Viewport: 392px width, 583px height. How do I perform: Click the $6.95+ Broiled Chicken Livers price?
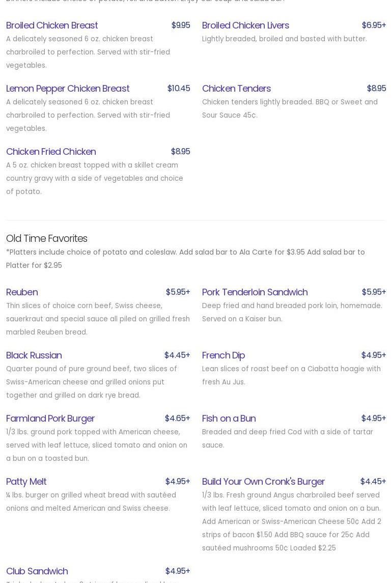[x=374, y=25]
